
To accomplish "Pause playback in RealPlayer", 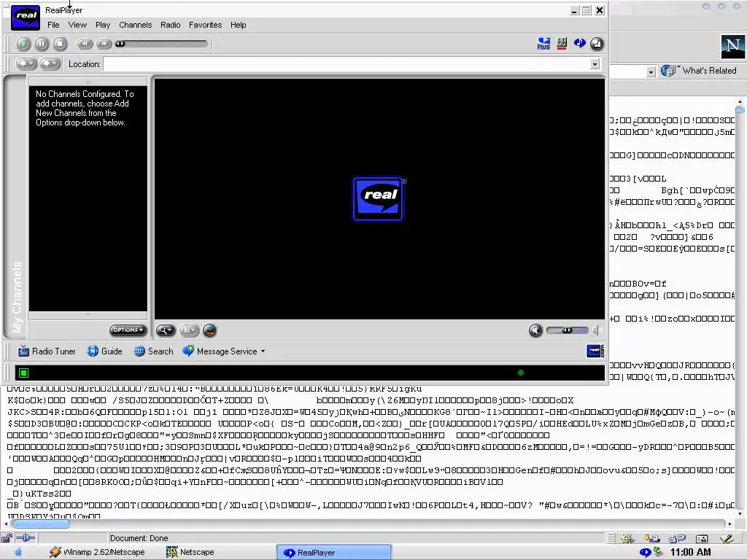I will tap(42, 44).
